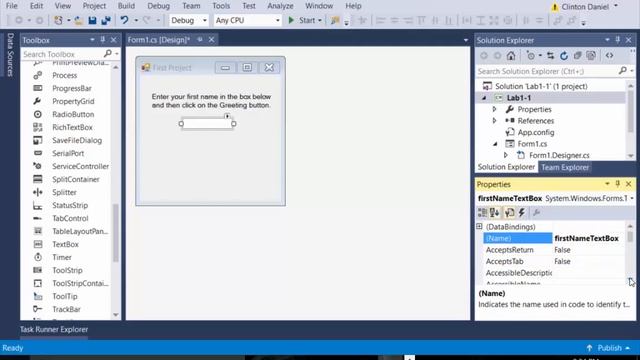The height and width of the screenshot is (360, 640).
Task: Expand the Form1.Designer.cs node
Action: coord(505,155)
